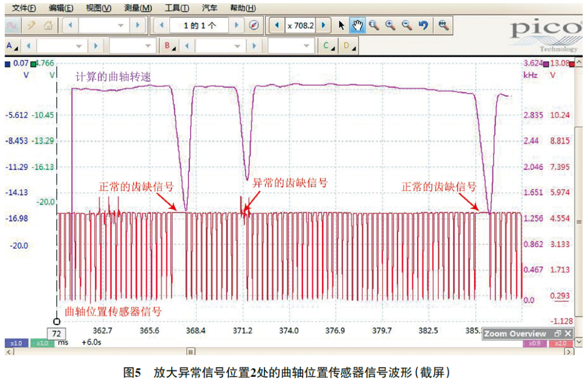Click the blue x1.0 axis scale button
Image resolution: width=588 pixels, height=381 pixels.
16,343
